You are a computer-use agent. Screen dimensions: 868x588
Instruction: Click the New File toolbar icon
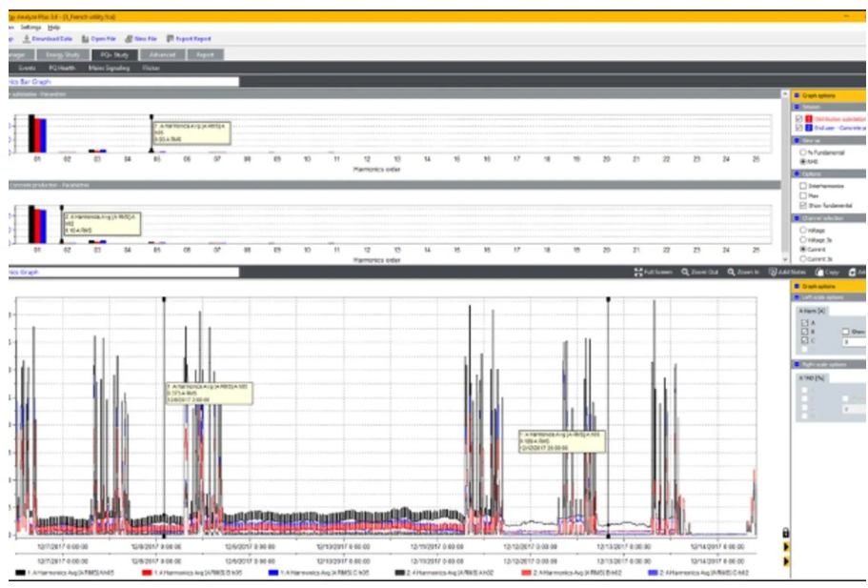click(129, 39)
